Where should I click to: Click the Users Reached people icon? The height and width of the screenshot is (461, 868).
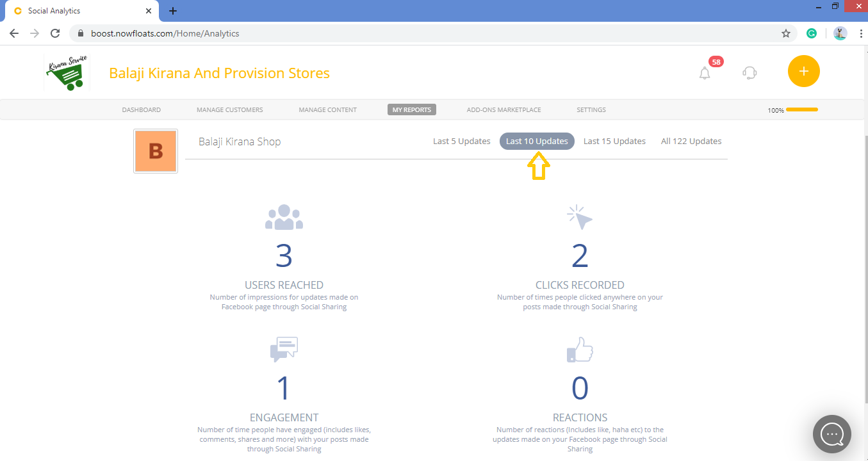284,216
